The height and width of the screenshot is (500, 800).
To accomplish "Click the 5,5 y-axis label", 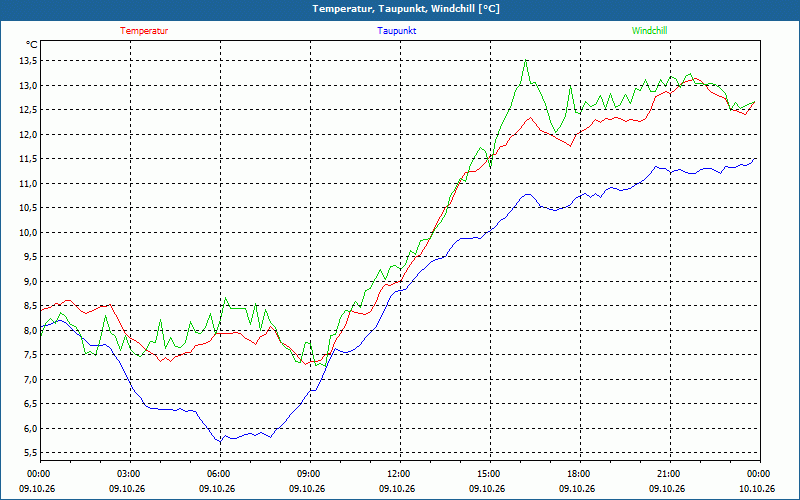I will [x=31, y=453].
